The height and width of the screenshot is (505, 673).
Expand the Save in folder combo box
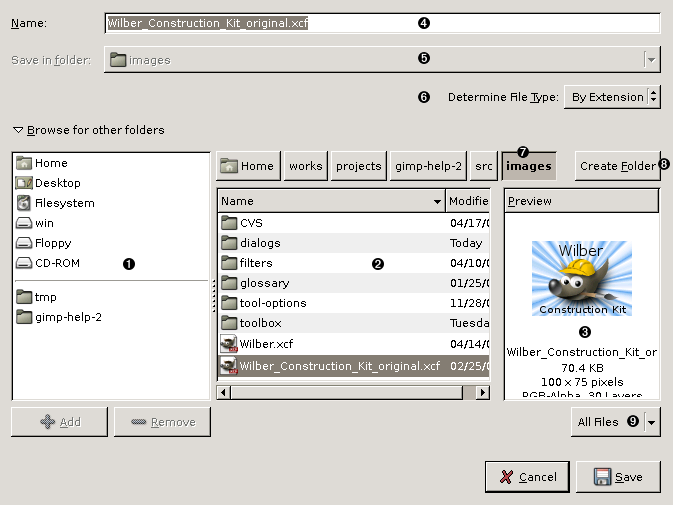tap(652, 60)
